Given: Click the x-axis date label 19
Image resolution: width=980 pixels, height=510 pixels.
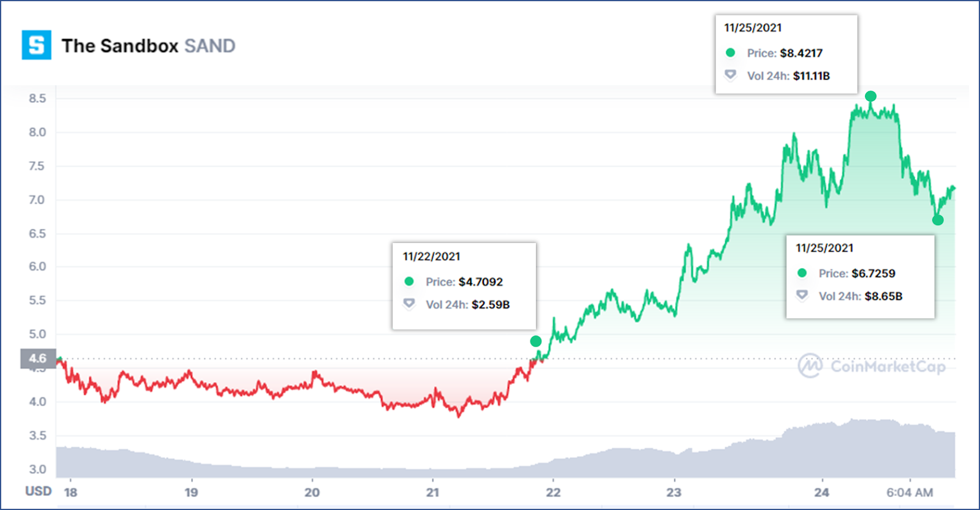Looking at the screenshot, I should (191, 492).
